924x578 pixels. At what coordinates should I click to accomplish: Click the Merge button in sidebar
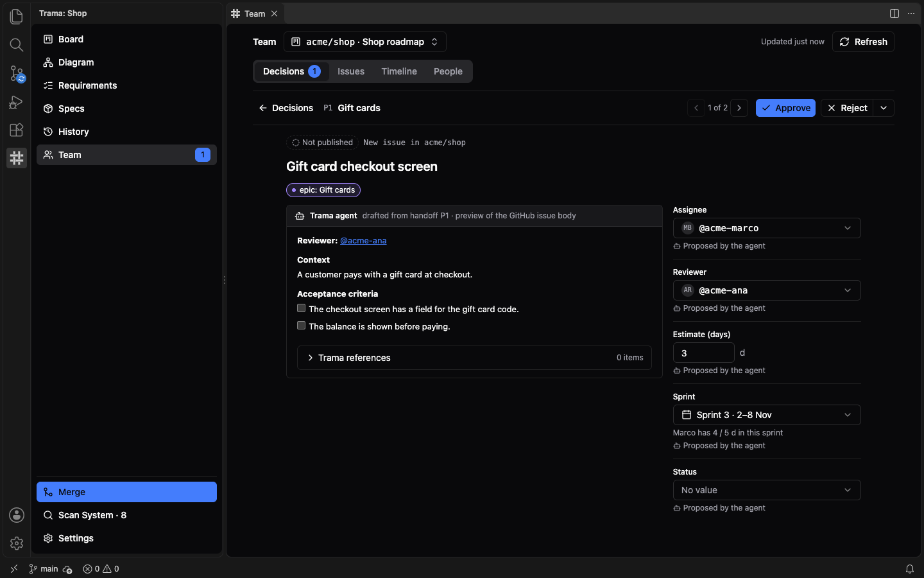[126, 492]
